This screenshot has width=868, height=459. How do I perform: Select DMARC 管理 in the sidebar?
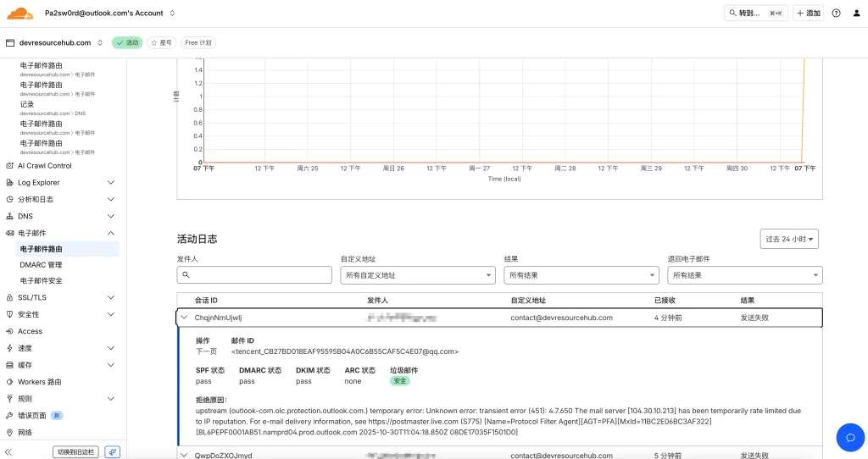[41, 265]
